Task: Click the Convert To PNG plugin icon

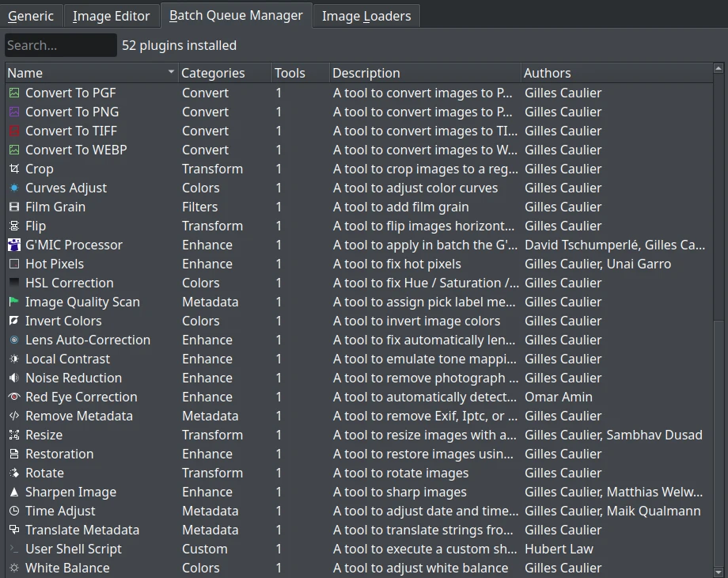Action: tap(14, 112)
